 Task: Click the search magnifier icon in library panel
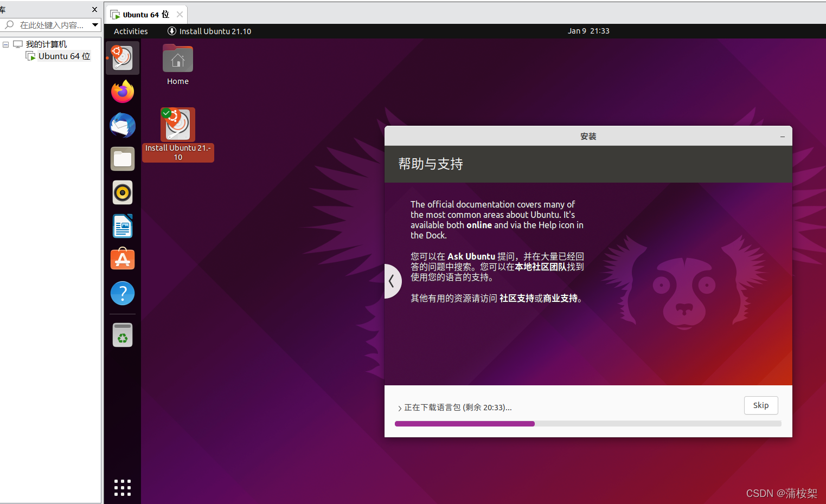pos(9,25)
